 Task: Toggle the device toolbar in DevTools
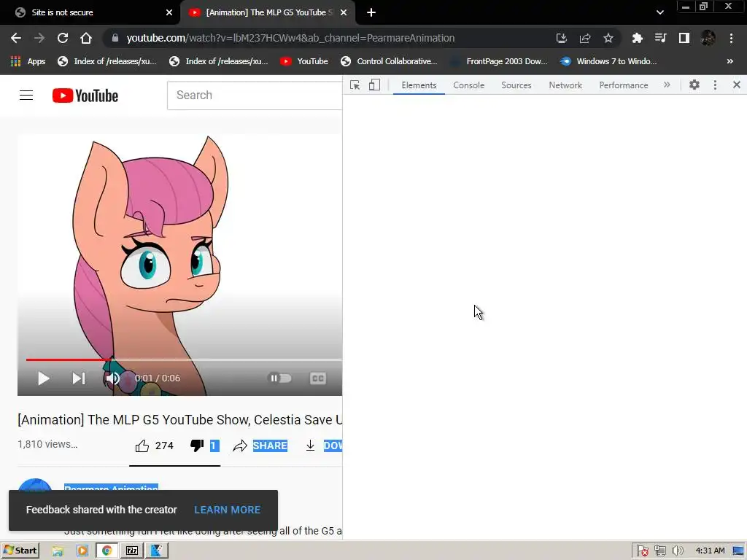[374, 85]
